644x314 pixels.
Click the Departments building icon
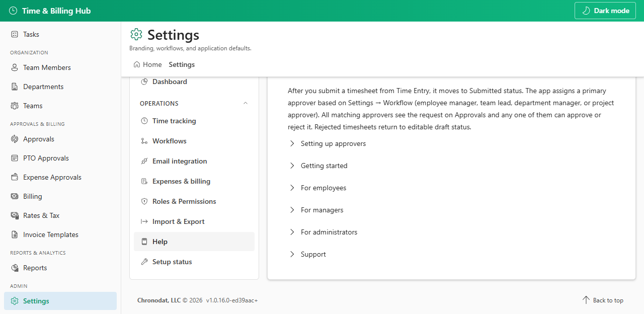pyautogui.click(x=15, y=87)
